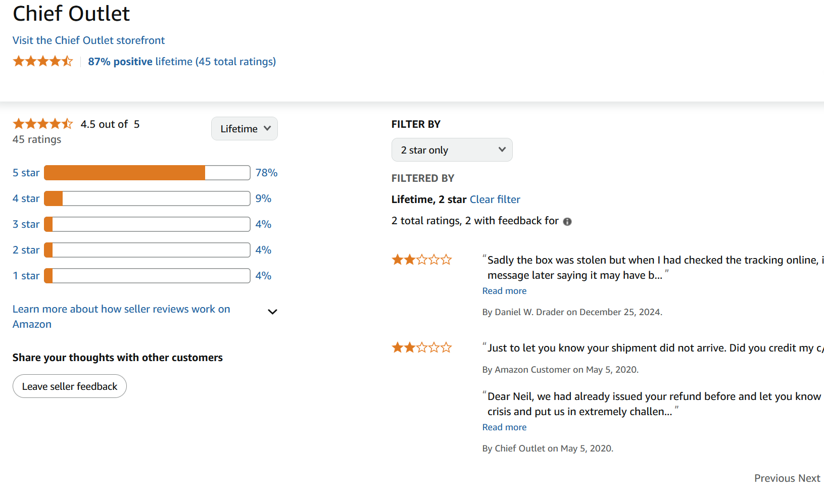824x504 pixels.
Task: Click Daniel W. Drader's two-star rating
Action: coord(421,260)
